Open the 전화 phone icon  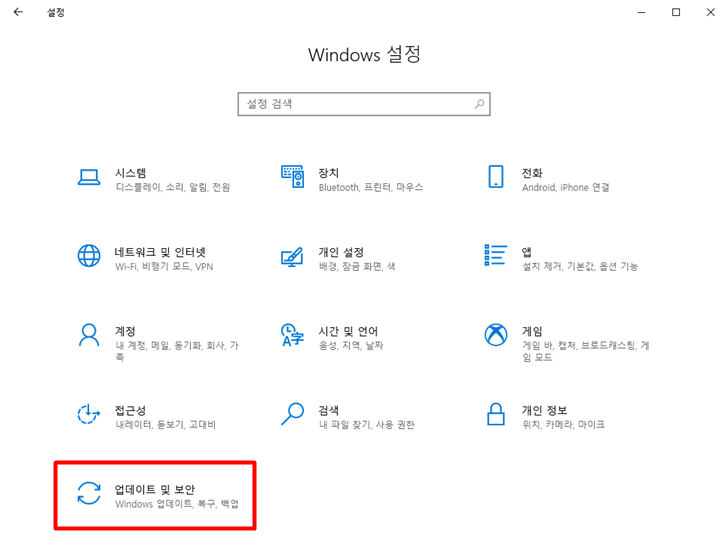point(496,176)
